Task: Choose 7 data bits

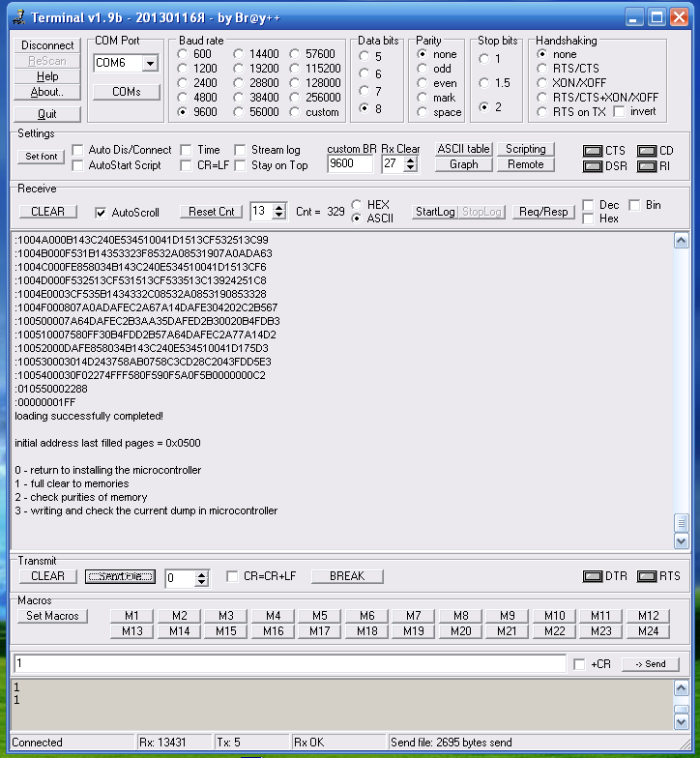Action: tap(364, 91)
